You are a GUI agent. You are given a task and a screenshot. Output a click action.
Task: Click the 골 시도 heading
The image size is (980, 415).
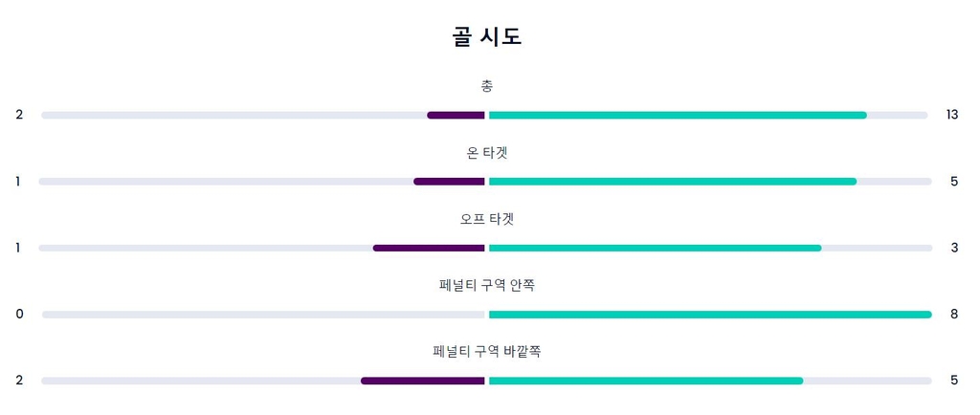pos(486,37)
